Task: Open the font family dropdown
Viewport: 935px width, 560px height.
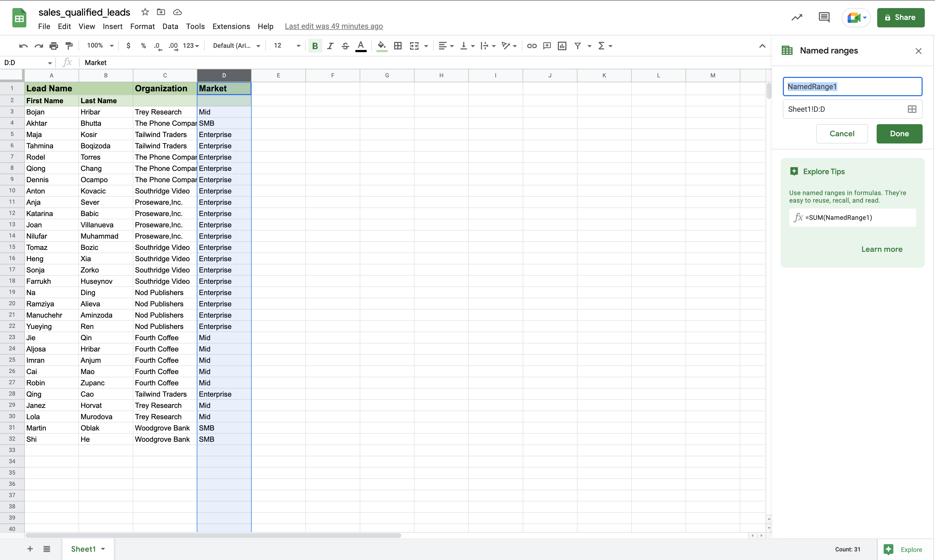Action: [236, 46]
